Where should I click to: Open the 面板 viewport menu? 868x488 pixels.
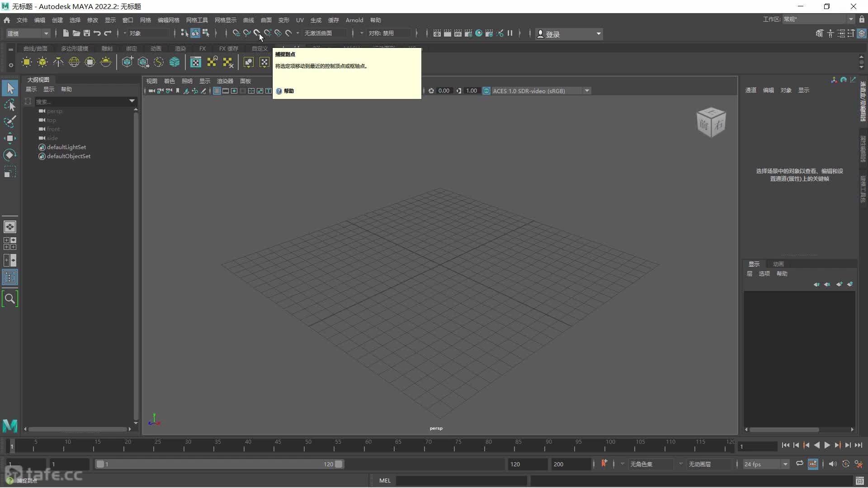click(x=245, y=81)
